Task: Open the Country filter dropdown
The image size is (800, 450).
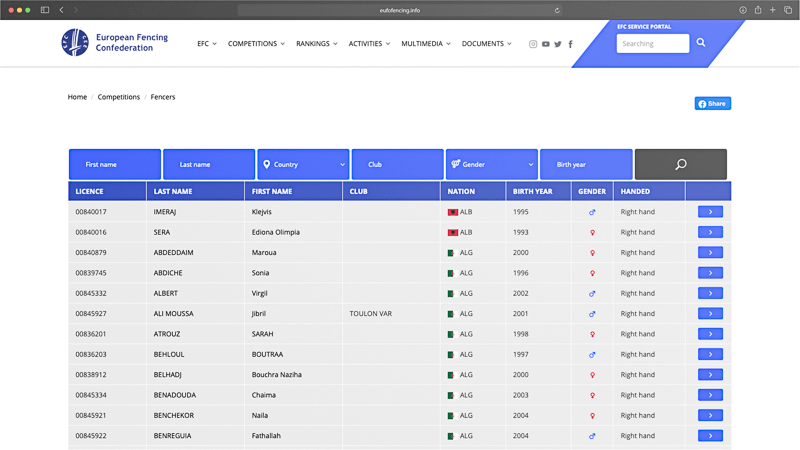Action: (x=303, y=164)
